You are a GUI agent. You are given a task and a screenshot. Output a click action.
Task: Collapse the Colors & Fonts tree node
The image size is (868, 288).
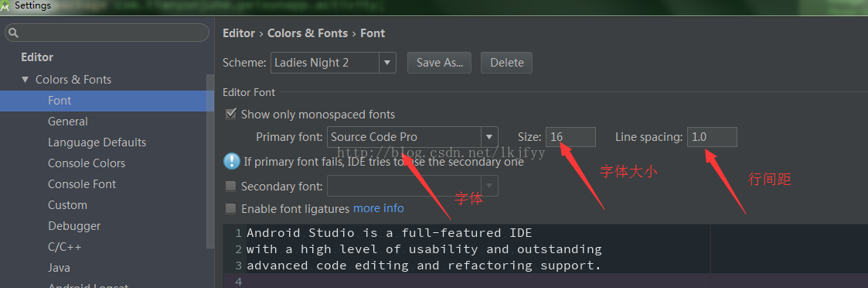[25, 79]
